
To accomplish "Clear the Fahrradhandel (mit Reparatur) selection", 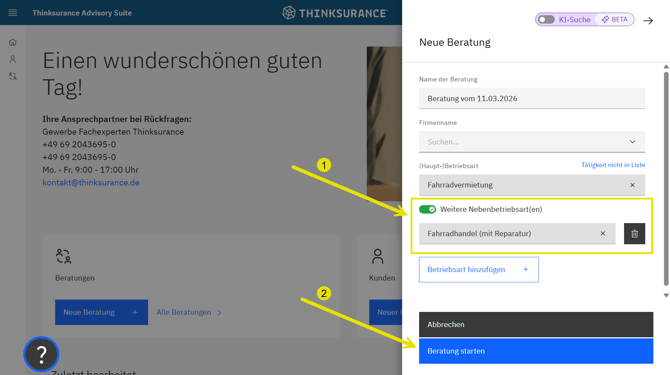I will [x=602, y=234].
